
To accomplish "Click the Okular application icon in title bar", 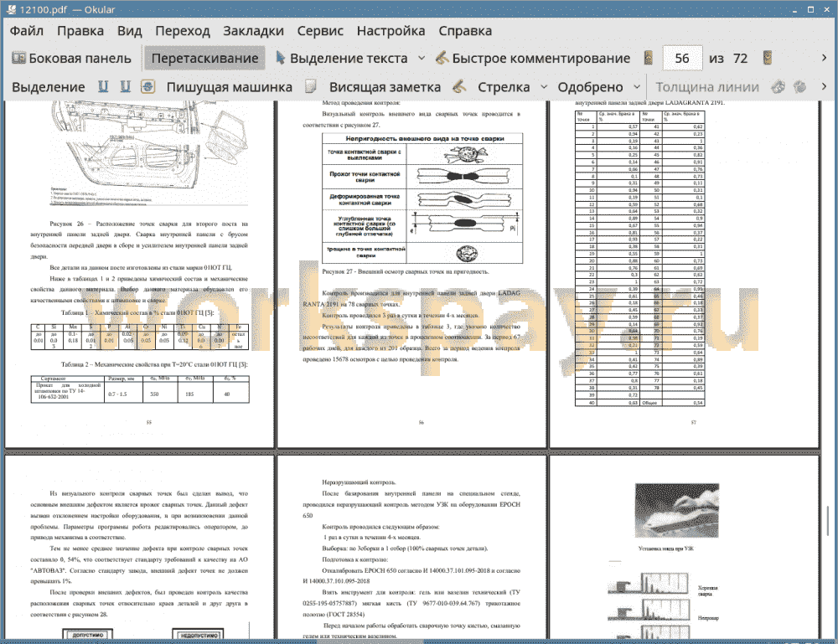I will tap(10, 9).
